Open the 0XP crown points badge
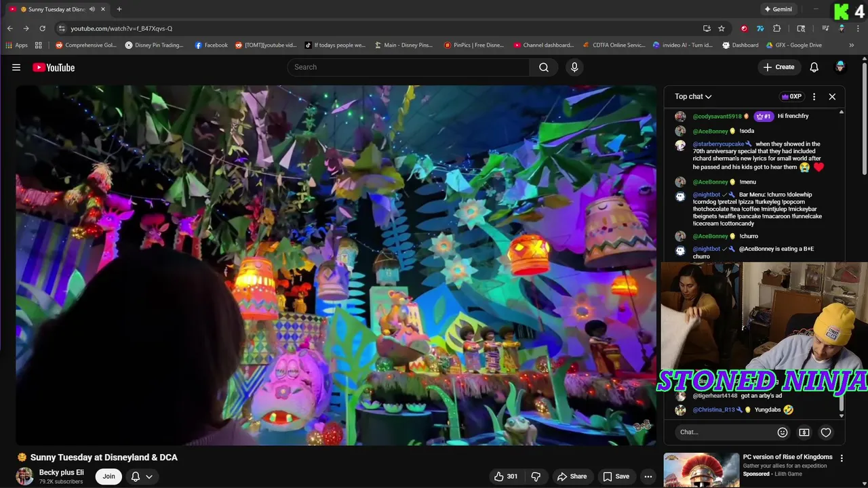 (x=791, y=96)
